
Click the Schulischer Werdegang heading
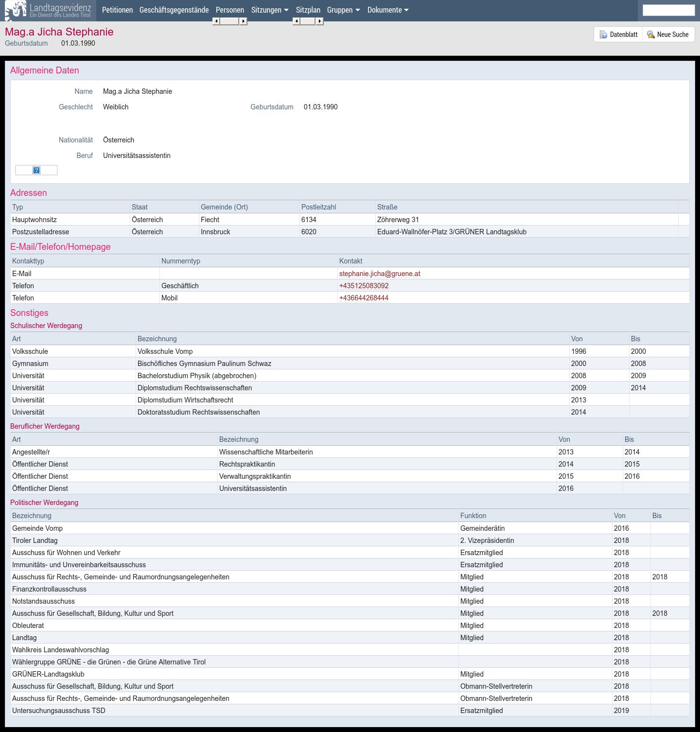tap(46, 326)
